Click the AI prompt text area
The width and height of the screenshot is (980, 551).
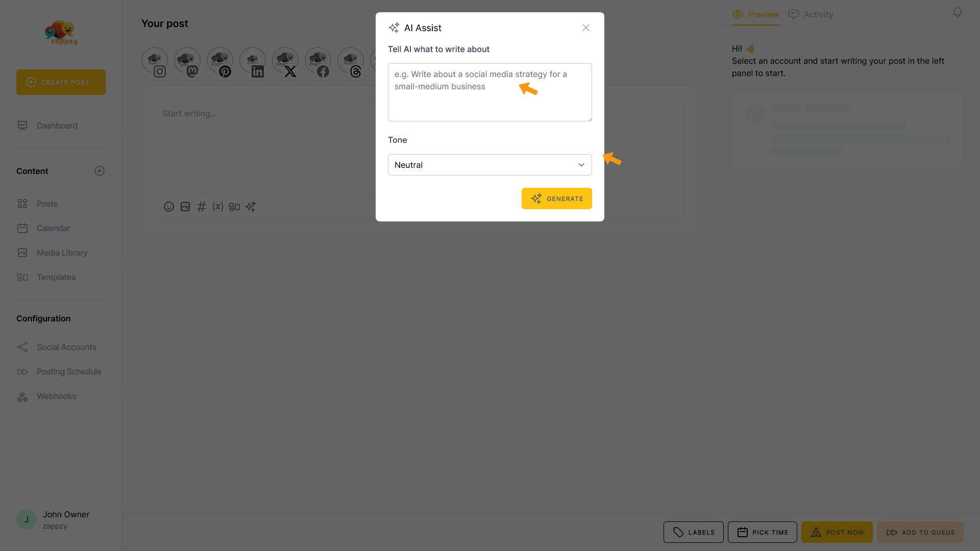489,99
